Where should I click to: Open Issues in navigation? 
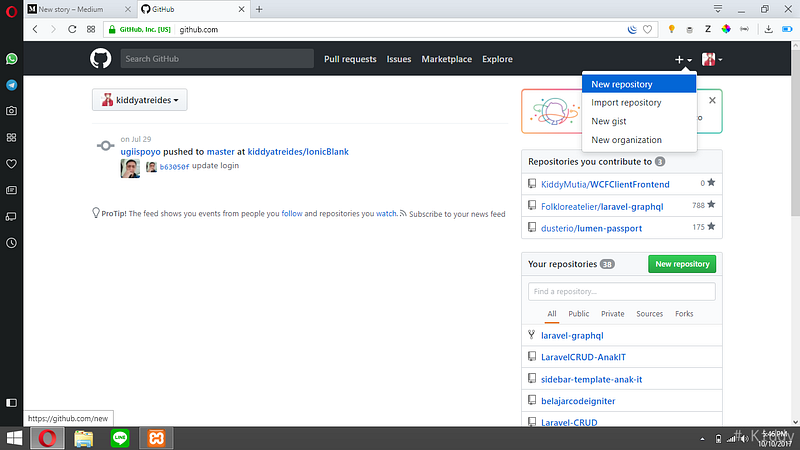pos(398,59)
